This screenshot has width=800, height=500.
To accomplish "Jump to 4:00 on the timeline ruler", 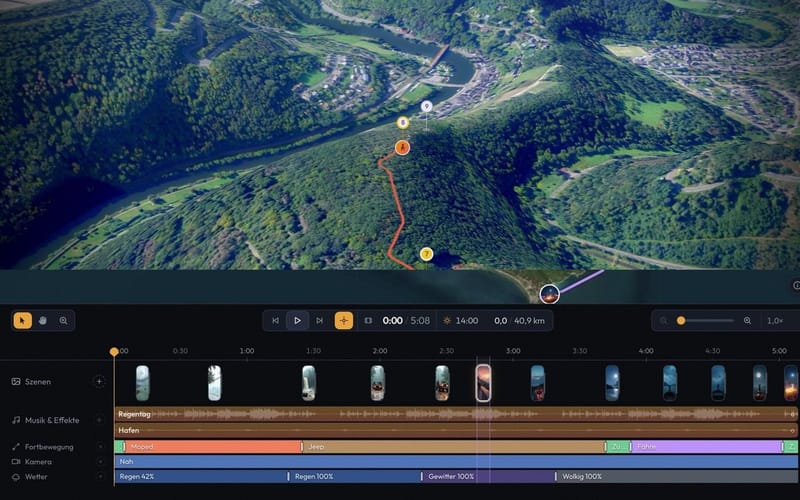I will click(646, 351).
